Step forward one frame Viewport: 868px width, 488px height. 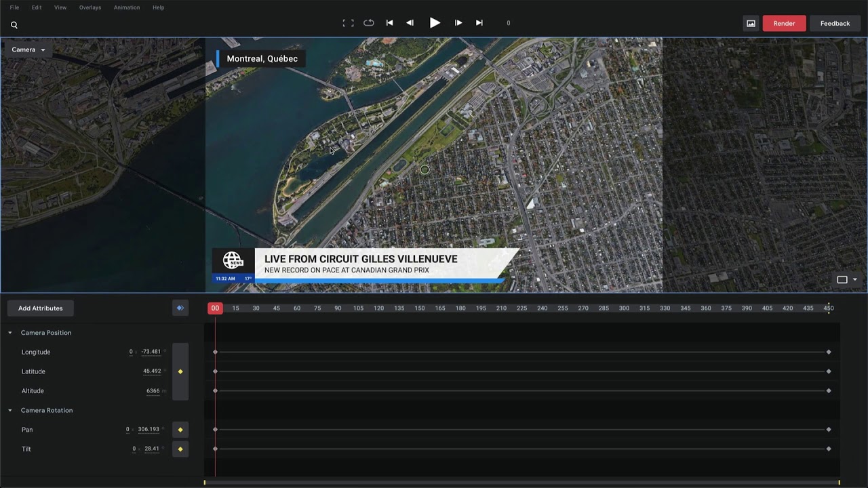(458, 22)
